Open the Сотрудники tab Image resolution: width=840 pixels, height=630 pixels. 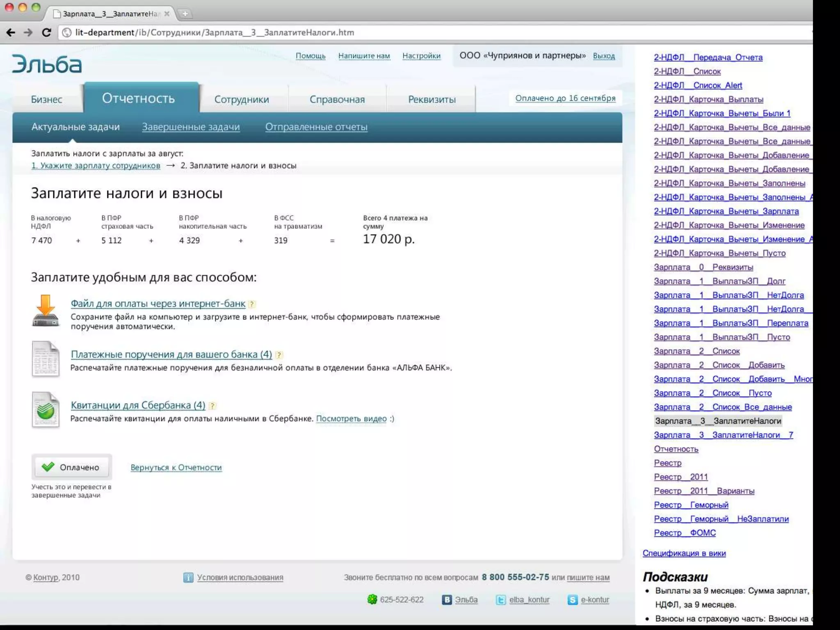tap(242, 99)
